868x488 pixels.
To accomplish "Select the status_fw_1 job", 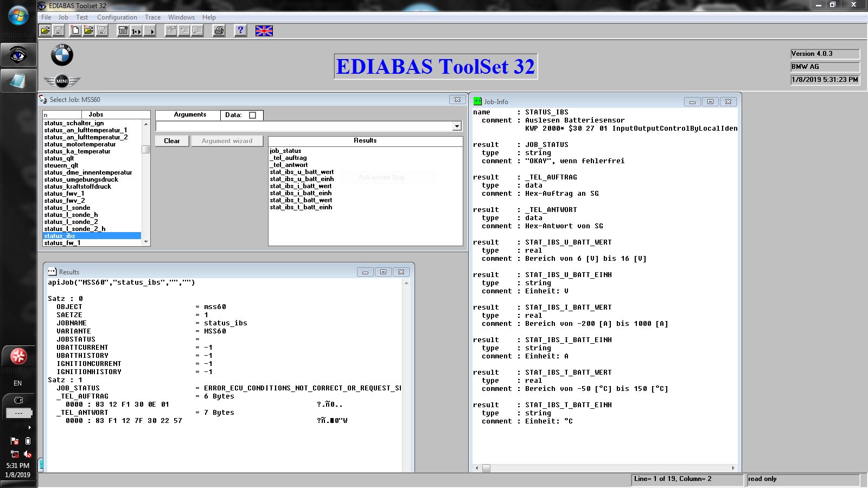I will coord(92,243).
